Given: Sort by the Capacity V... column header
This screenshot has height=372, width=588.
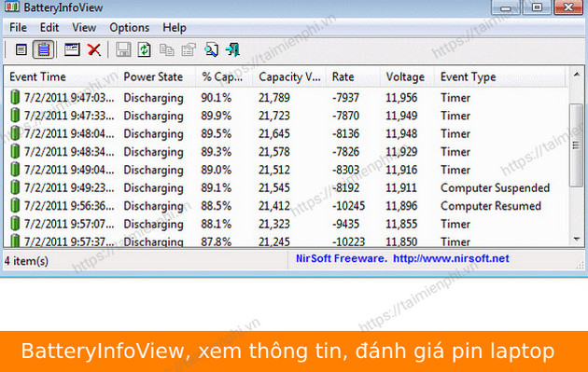Looking at the screenshot, I should (290, 76).
